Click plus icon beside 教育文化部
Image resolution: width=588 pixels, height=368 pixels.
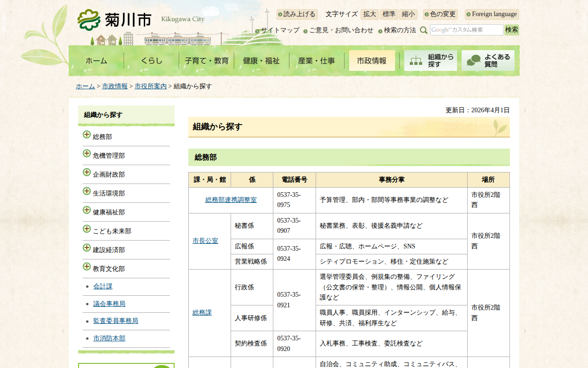[x=87, y=267]
